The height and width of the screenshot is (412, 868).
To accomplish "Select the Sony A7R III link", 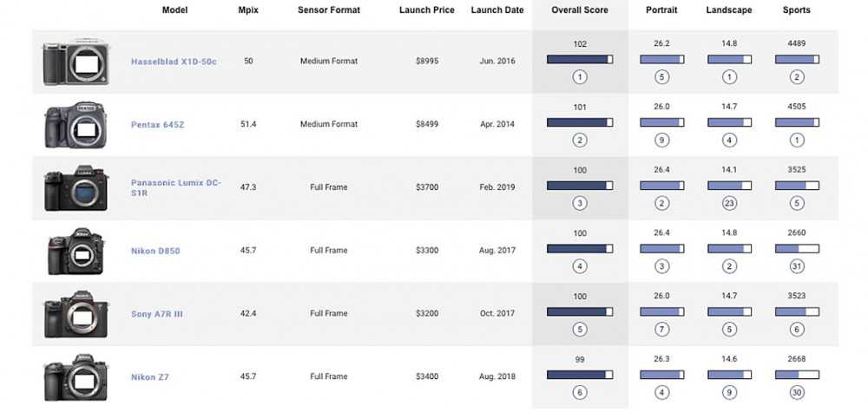I will pyautogui.click(x=156, y=314).
